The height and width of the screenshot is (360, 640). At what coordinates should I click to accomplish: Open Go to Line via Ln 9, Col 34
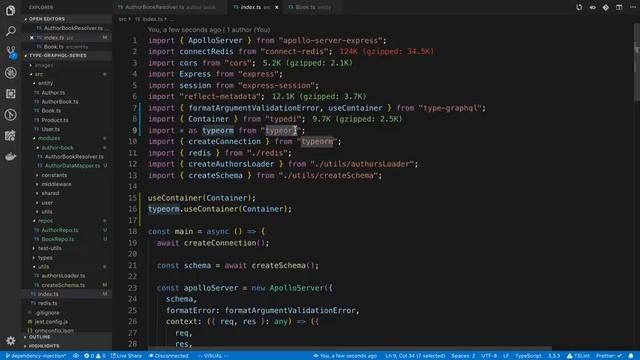click(x=415, y=356)
